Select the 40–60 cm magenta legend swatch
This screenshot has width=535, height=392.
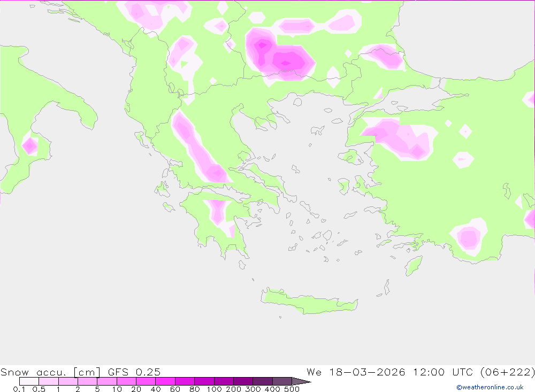(165, 381)
